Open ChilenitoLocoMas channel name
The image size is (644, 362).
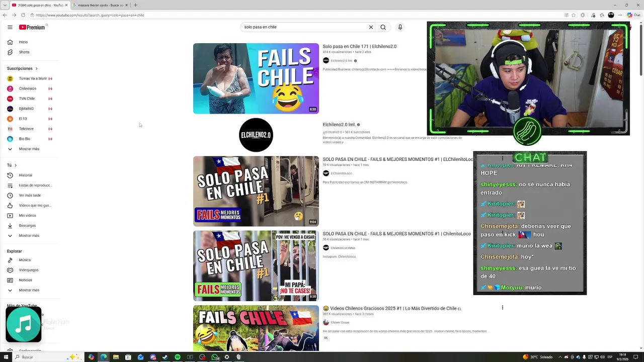343,248
